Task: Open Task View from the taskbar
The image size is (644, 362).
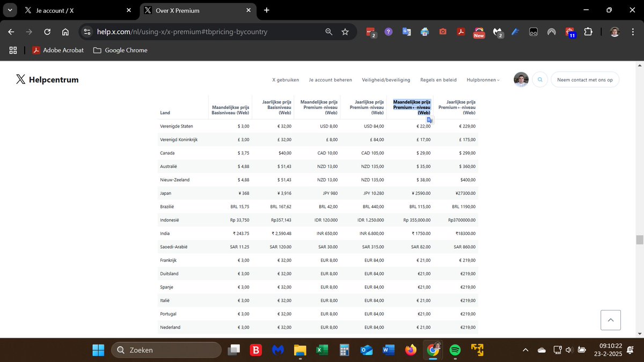Action: coord(234,350)
